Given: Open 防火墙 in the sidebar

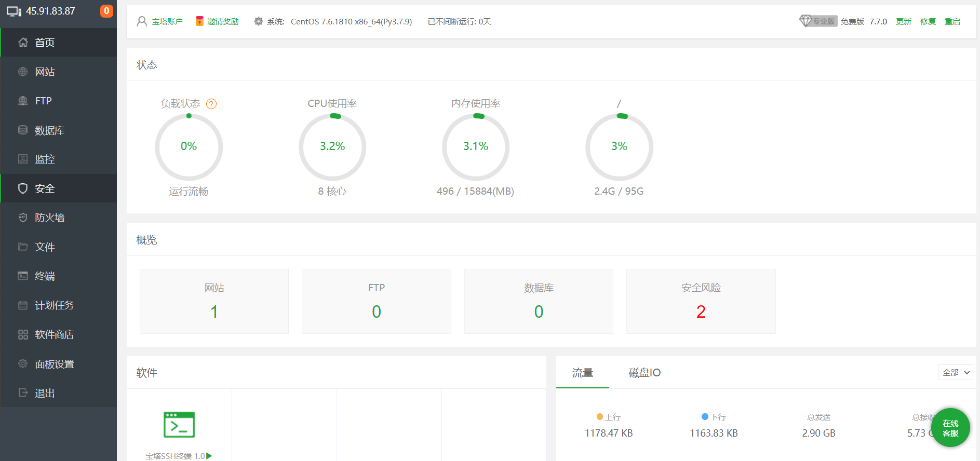Looking at the screenshot, I should 50,218.
